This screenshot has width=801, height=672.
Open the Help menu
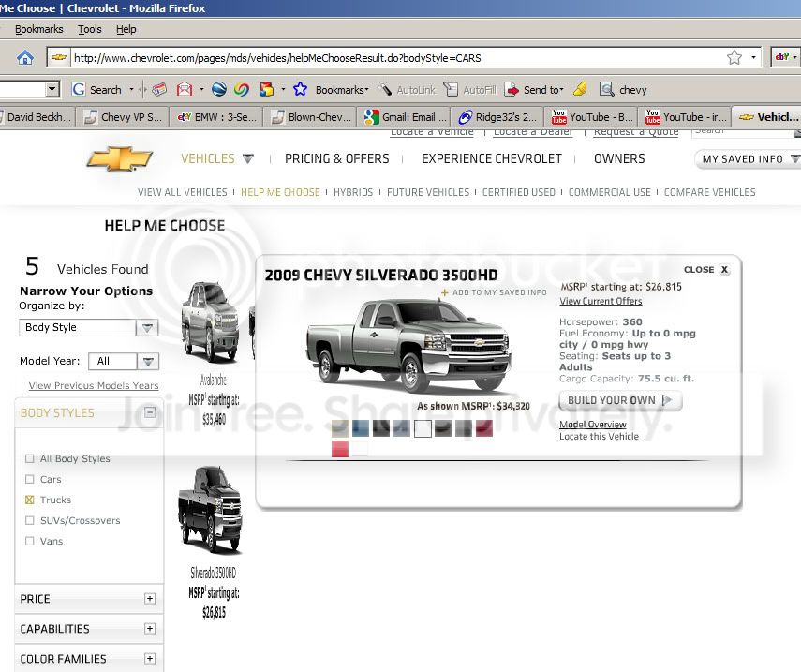point(126,29)
